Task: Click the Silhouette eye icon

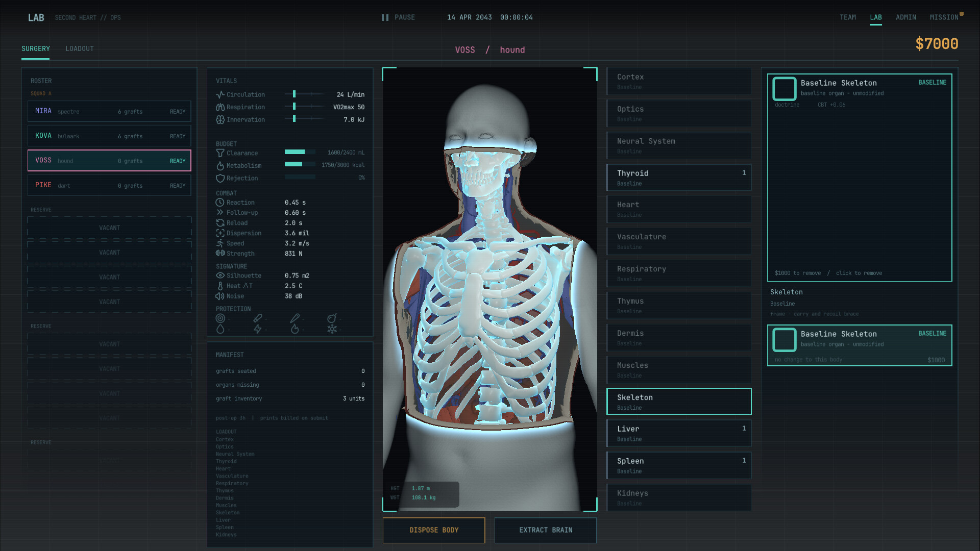Action: point(220,275)
